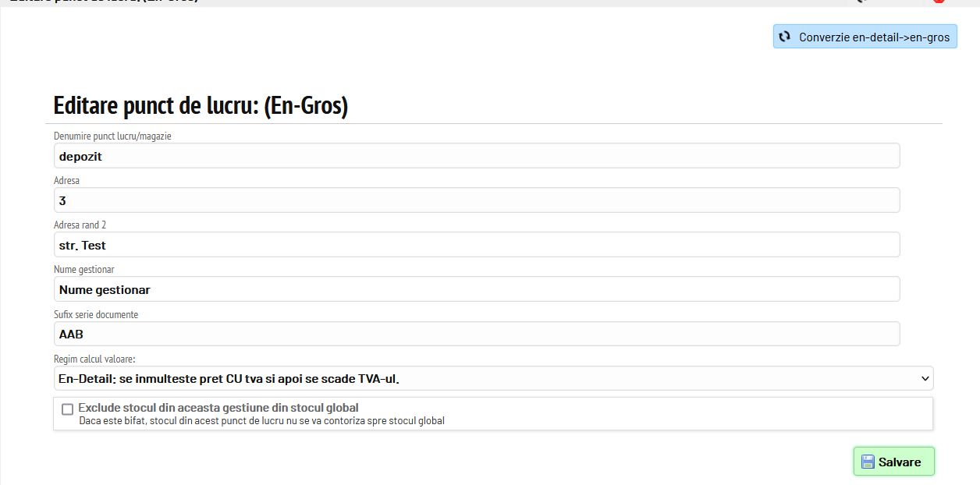980x485 pixels.
Task: Click the 'Denumire punct lucru/magazie' label
Action: (112, 136)
